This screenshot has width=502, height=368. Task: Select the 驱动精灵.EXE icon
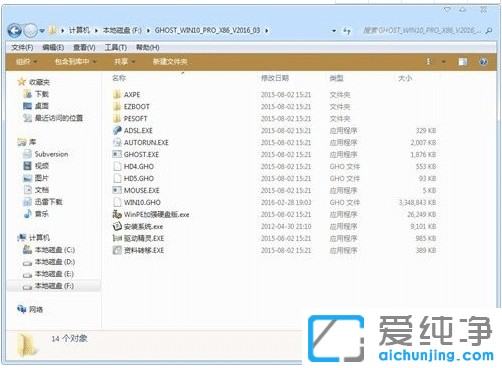pos(117,238)
